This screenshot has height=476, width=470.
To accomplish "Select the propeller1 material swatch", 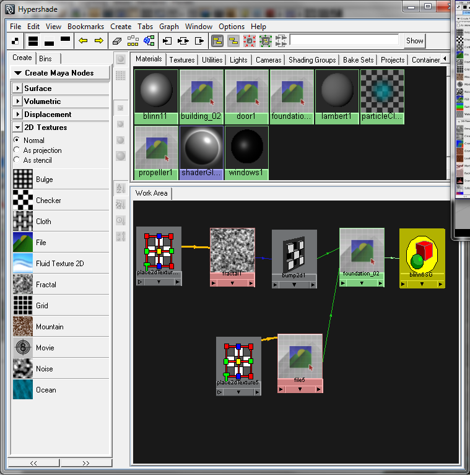I will click(x=156, y=153).
